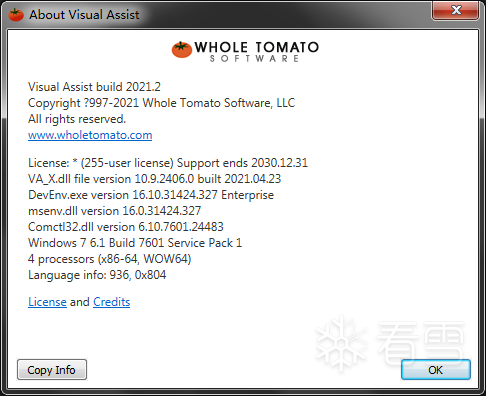Click the tomato graphic in Whole Tomato logo
This screenshot has width=486, height=396.
[x=182, y=50]
